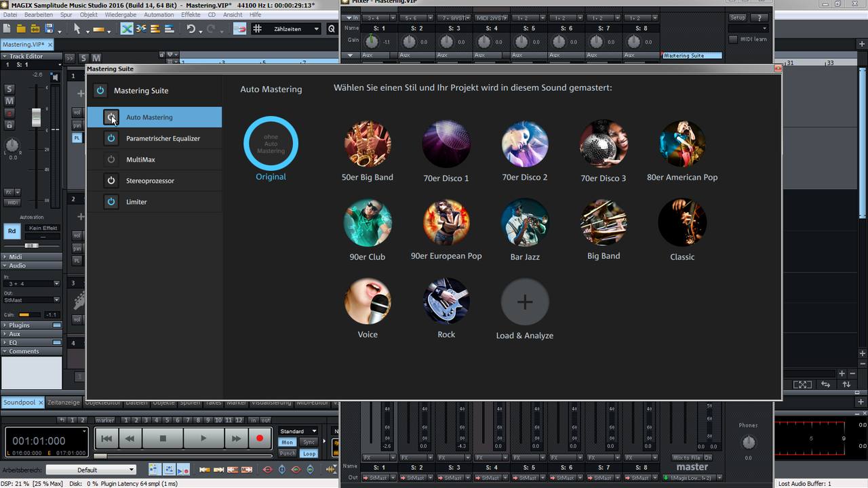Select the 70er Disco 3 preset icon
The width and height of the screenshot is (868, 488).
point(604,144)
